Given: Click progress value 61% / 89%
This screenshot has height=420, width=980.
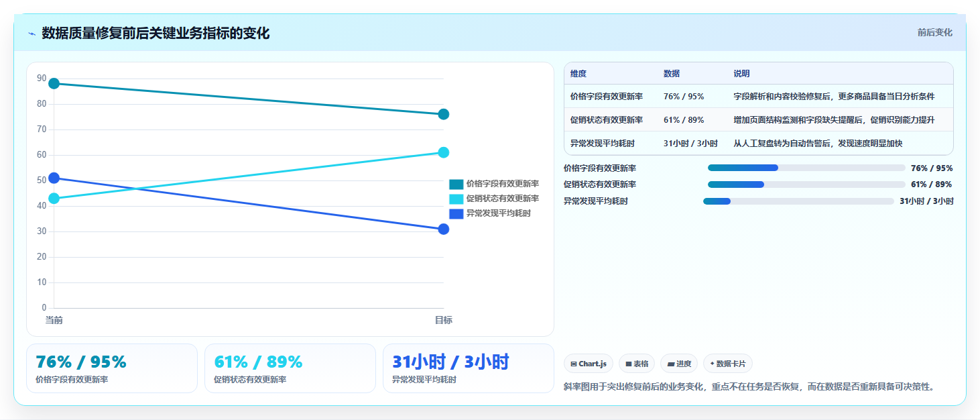Looking at the screenshot, I should click(932, 185).
